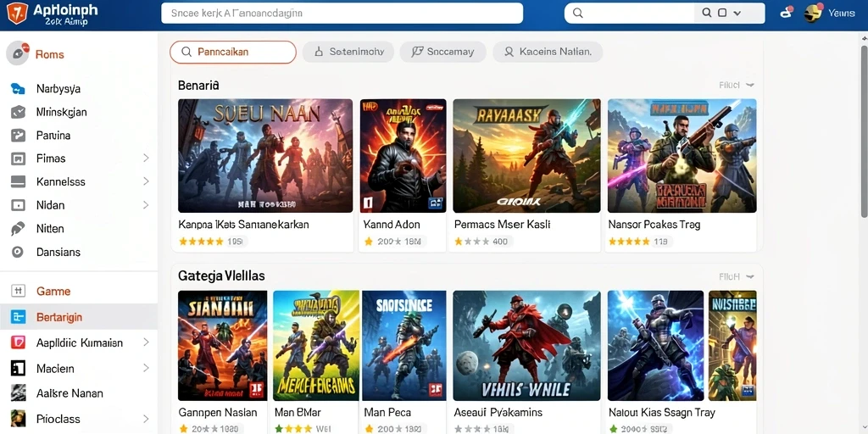Open the cover above Man BMar
The height and width of the screenshot is (434, 868).
(316, 346)
